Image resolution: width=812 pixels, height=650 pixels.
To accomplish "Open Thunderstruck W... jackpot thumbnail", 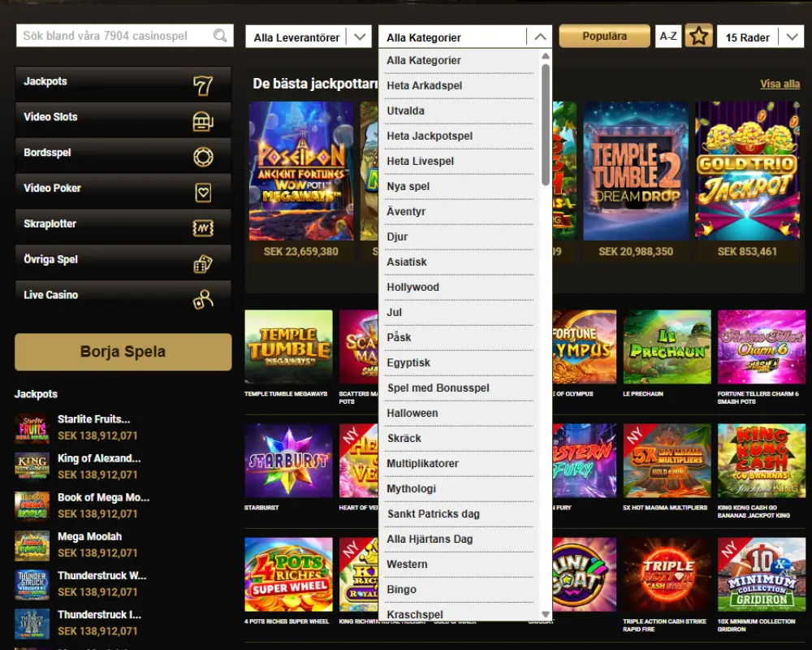I will point(32,583).
